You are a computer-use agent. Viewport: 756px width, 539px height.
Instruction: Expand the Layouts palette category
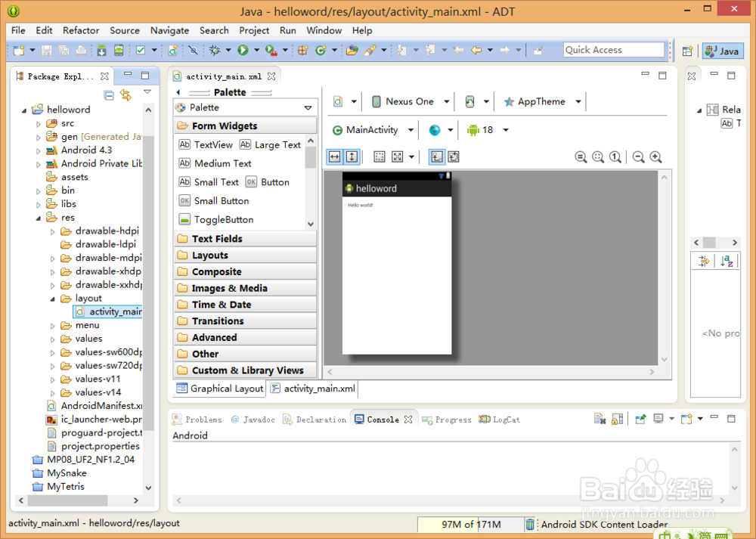click(x=246, y=255)
